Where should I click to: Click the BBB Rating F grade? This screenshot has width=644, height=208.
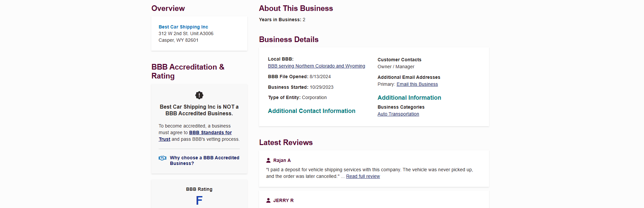[x=199, y=200]
